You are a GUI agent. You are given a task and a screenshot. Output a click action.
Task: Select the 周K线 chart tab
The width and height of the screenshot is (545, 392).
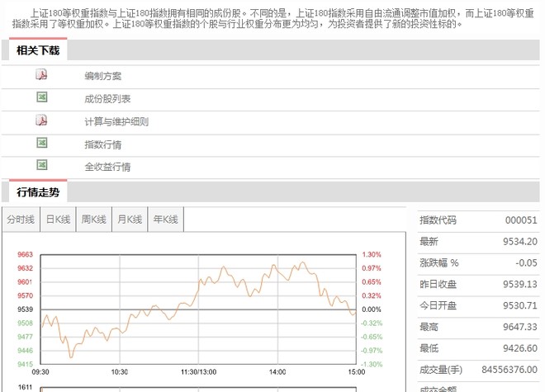[x=94, y=220]
